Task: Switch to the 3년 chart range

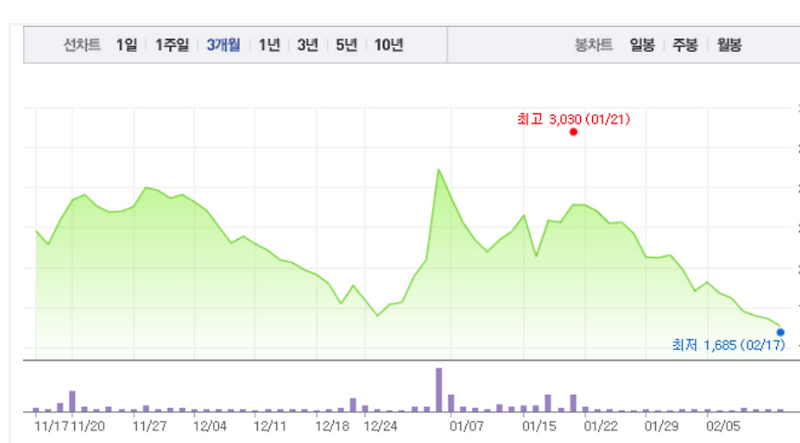Action: [x=308, y=45]
